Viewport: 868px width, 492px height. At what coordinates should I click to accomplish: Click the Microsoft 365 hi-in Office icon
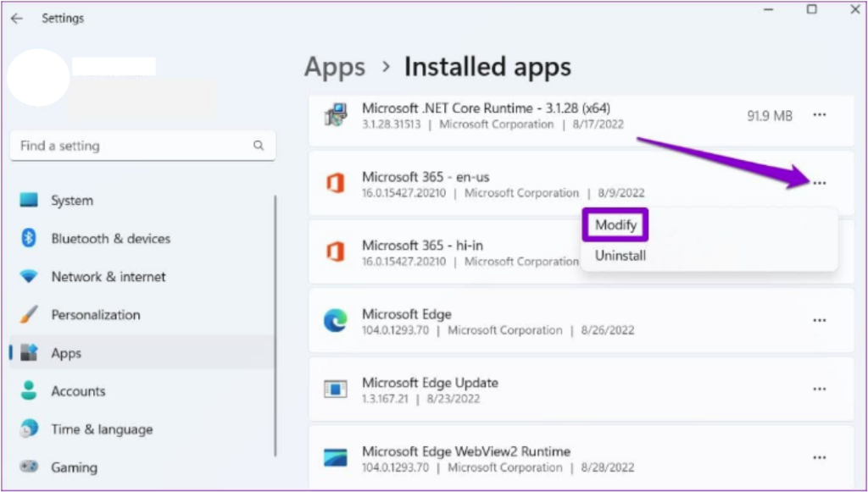tap(336, 252)
